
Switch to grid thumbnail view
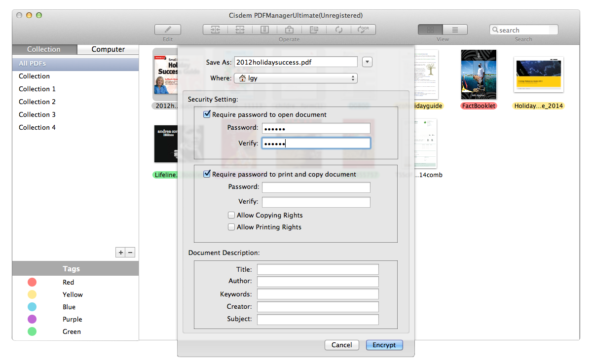point(430,30)
